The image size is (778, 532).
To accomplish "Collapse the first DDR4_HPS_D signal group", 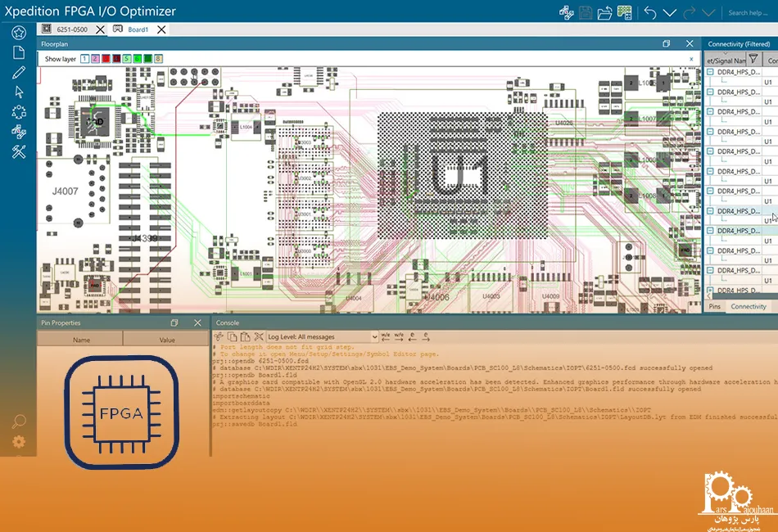I will (709, 71).
